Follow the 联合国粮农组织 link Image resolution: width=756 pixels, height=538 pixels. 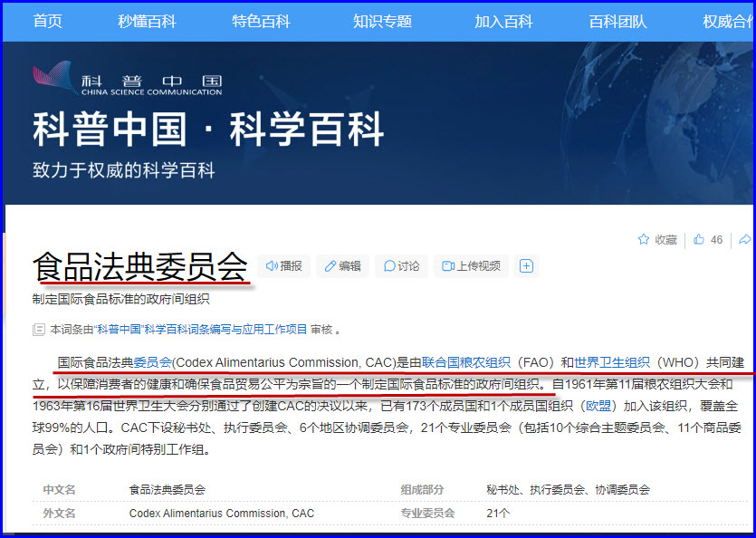pos(466,363)
